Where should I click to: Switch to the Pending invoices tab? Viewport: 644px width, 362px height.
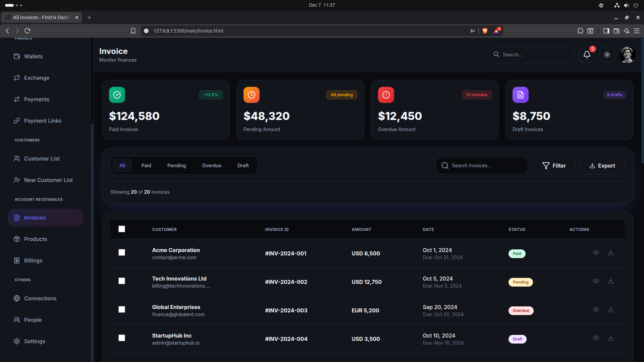click(176, 166)
